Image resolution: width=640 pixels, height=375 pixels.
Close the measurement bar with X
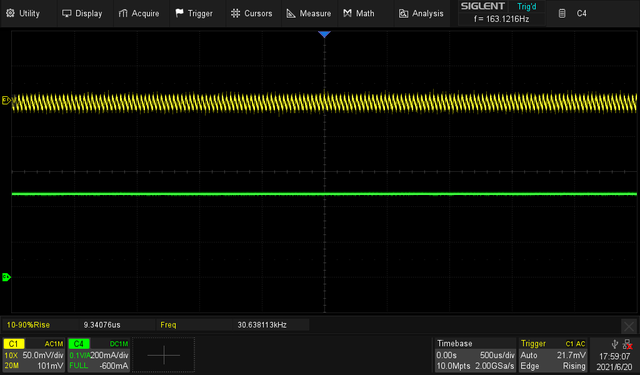[x=629, y=326]
